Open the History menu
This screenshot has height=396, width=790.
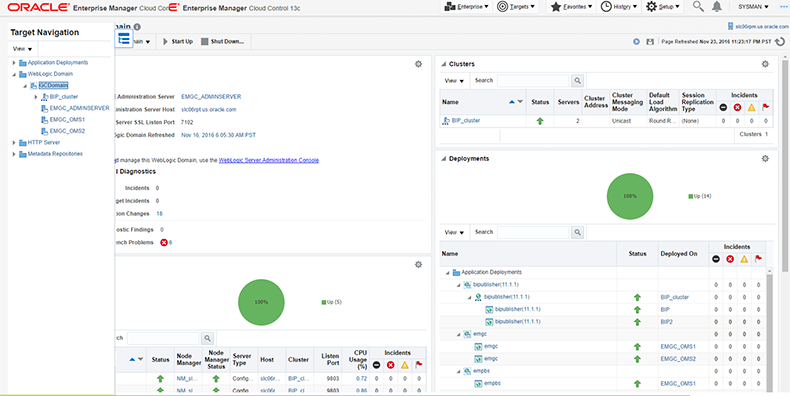619,7
